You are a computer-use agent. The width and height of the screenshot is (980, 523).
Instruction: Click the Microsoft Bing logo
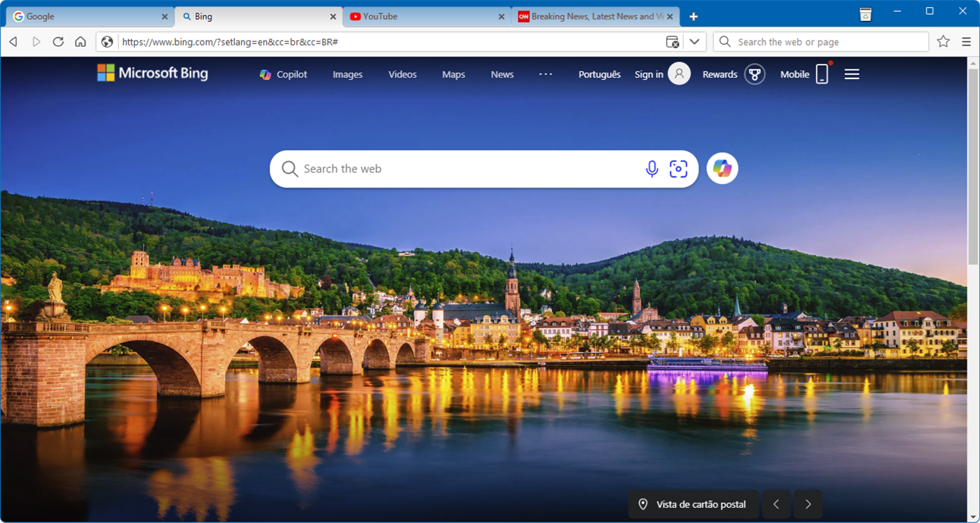152,73
